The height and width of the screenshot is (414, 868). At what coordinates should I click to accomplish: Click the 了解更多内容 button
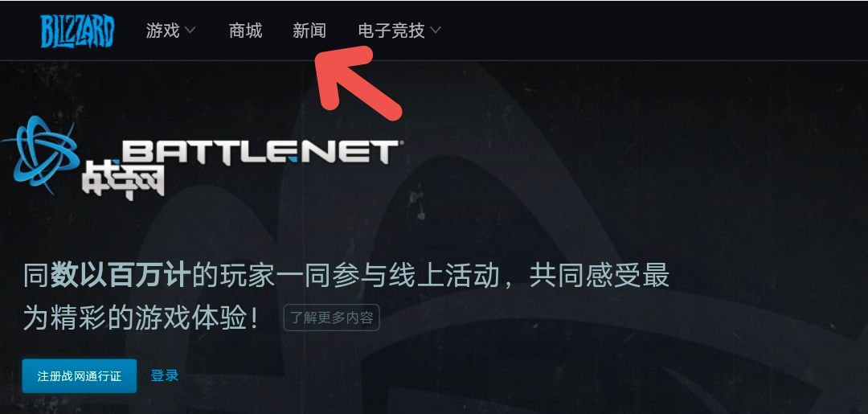pos(332,318)
